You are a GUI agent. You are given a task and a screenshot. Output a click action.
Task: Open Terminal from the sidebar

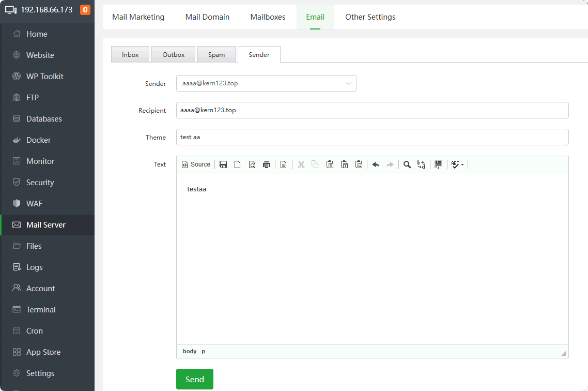[41, 310]
